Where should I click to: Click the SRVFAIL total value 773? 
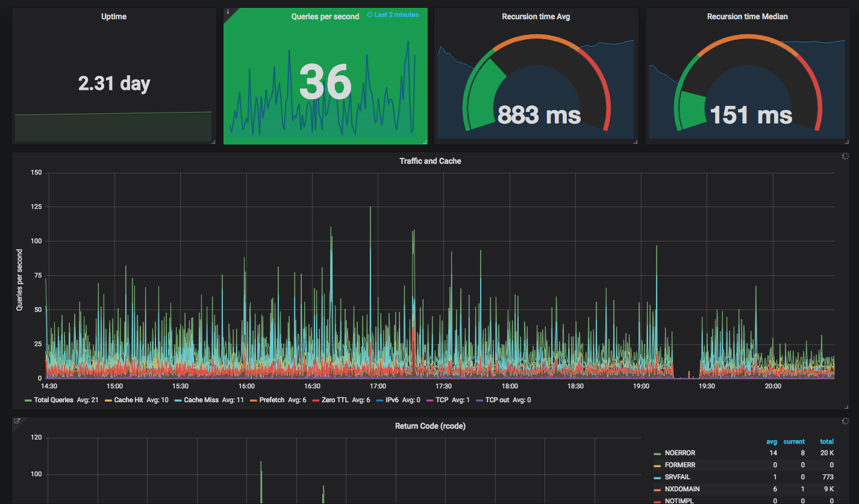coord(828,477)
